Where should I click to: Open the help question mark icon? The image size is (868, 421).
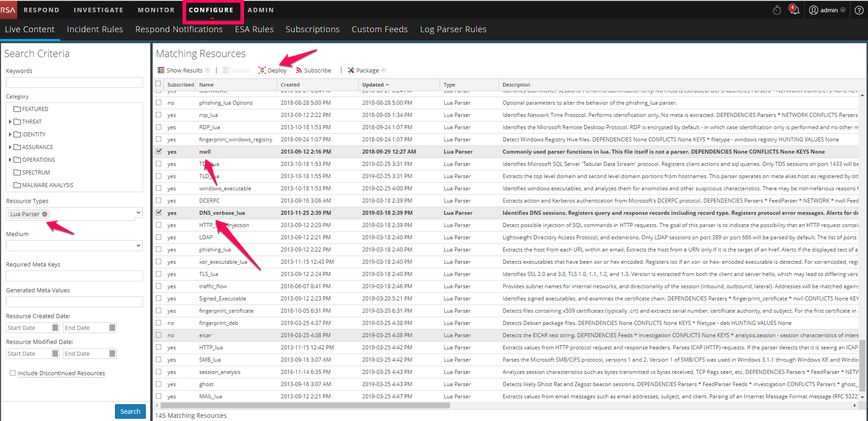(858, 10)
